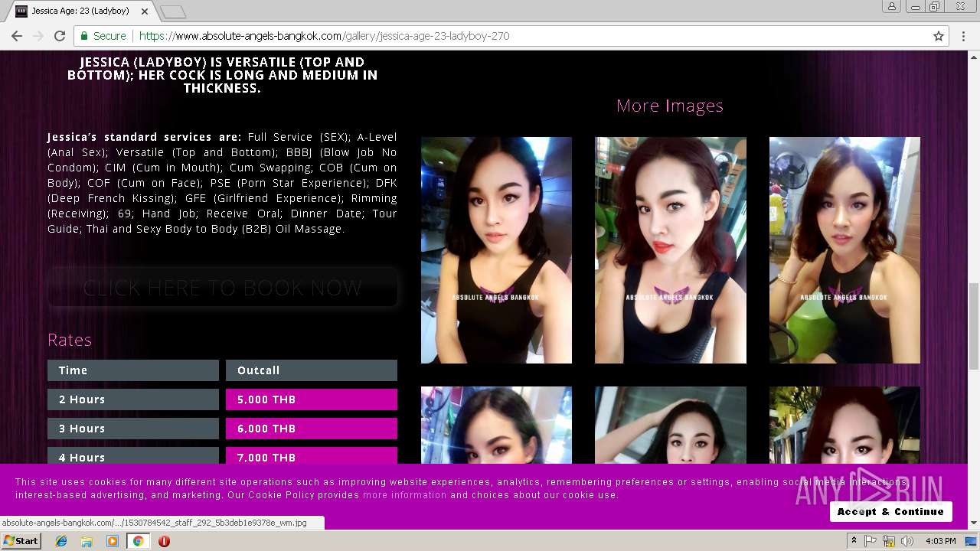Open the top-right gallery thumbnail
Screen dimensions: 980x551
(844, 250)
